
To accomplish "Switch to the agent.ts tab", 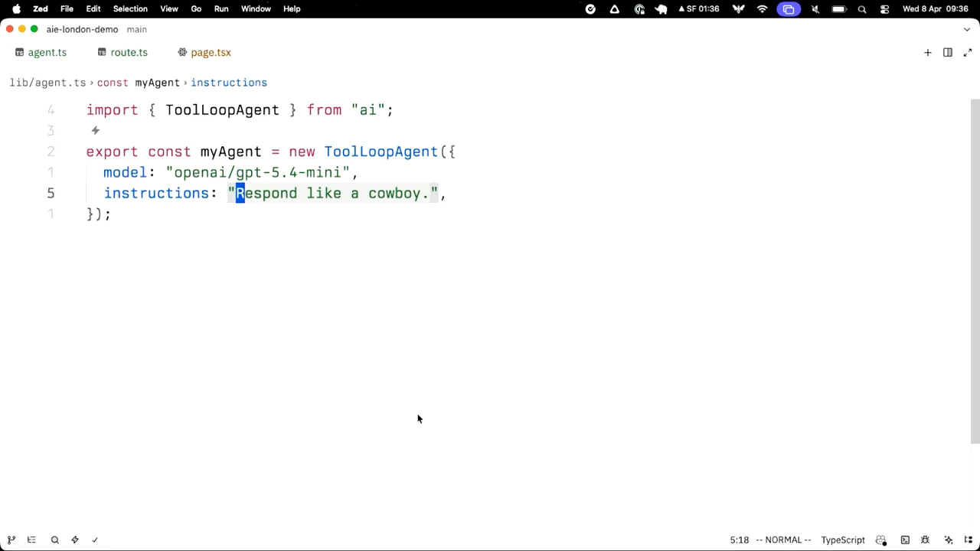I will tap(41, 53).
